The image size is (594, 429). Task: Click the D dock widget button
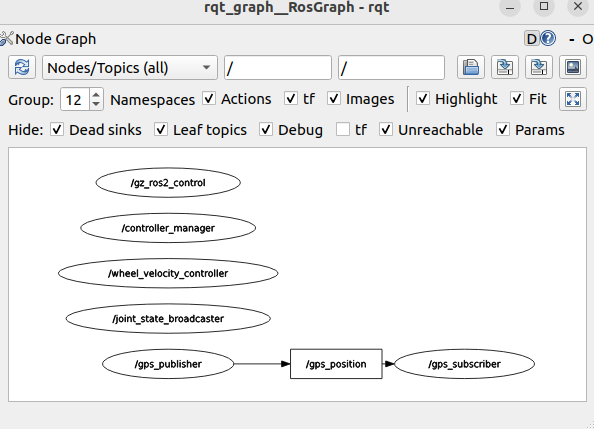point(532,39)
